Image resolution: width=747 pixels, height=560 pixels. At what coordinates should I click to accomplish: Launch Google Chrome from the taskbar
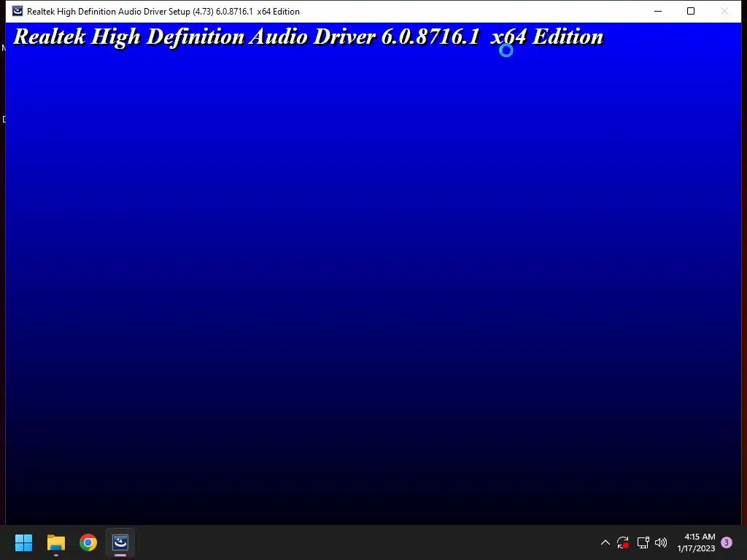click(88, 542)
